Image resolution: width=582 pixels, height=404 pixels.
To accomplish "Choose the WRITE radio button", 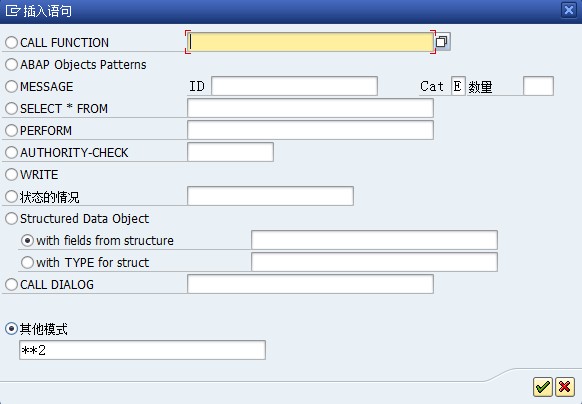I will click(x=12, y=174).
